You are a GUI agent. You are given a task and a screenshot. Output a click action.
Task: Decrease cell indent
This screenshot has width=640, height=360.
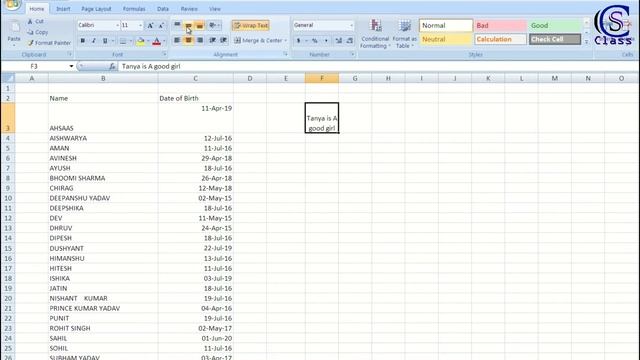point(212,40)
